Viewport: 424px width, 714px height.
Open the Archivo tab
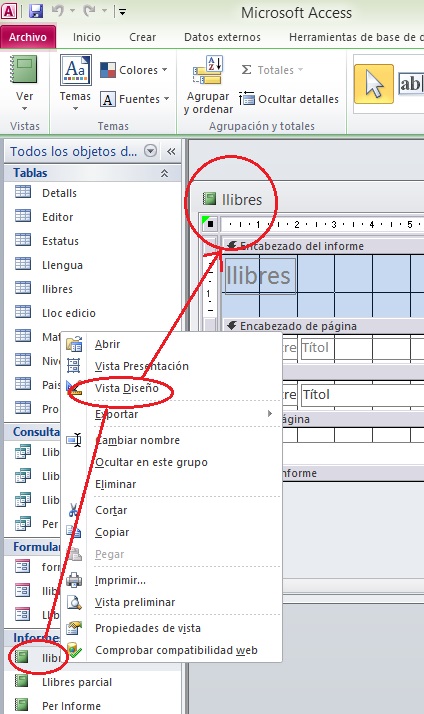(28, 37)
